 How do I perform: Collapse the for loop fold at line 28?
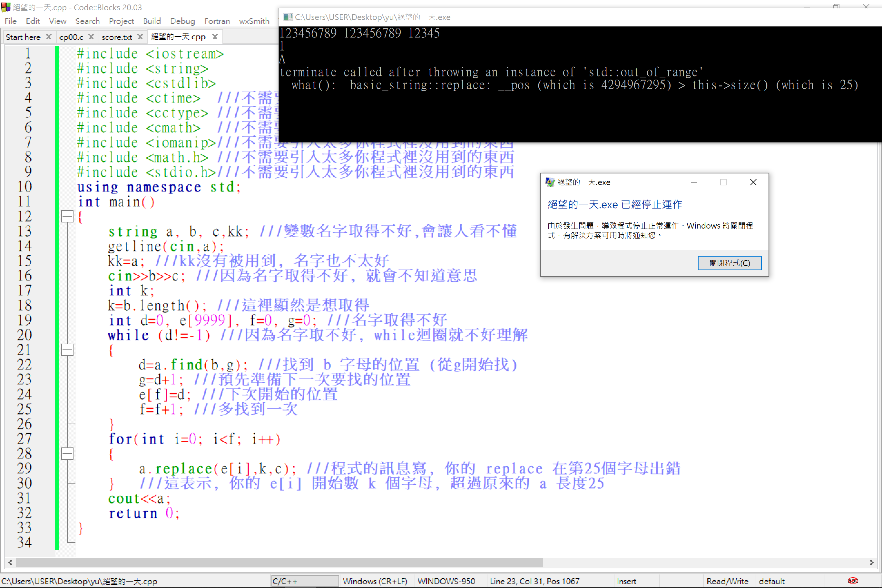67,454
